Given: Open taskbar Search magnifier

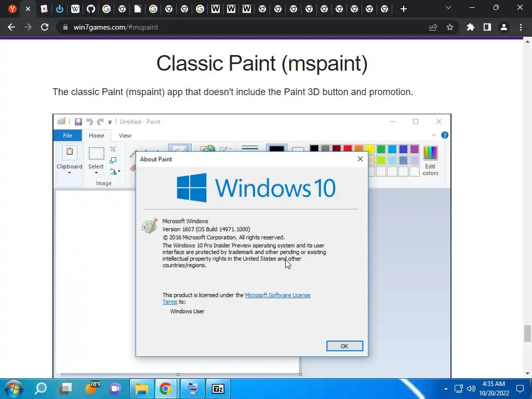Looking at the screenshot, I should (41, 389).
